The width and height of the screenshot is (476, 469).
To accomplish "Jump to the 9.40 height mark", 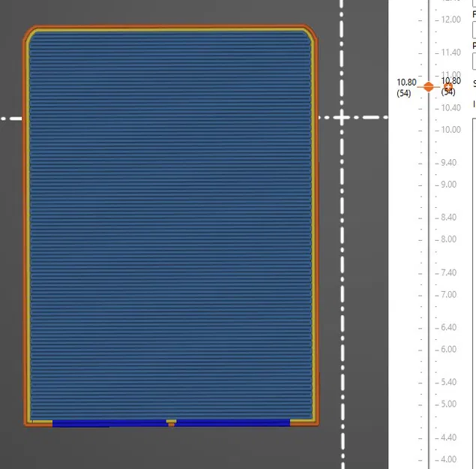I will (x=448, y=163).
